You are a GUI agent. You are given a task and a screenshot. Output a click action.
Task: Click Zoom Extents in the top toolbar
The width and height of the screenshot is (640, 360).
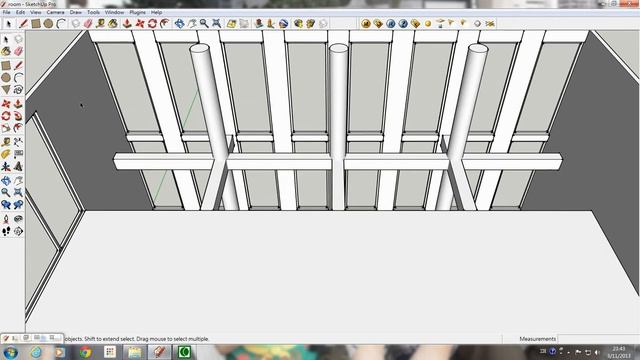tap(216, 24)
